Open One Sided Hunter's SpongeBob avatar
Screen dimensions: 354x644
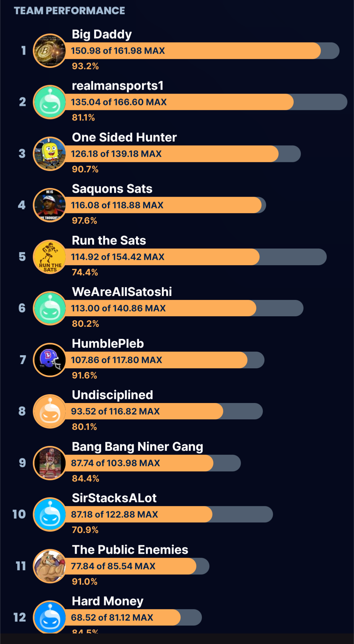(50, 154)
